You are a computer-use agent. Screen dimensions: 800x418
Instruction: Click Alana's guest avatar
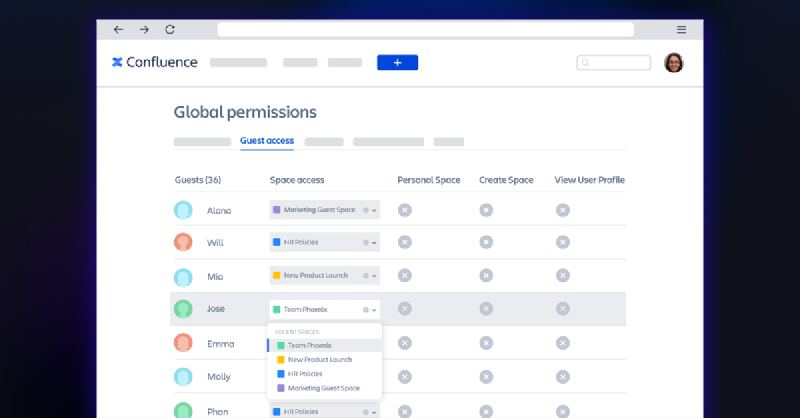(183, 210)
